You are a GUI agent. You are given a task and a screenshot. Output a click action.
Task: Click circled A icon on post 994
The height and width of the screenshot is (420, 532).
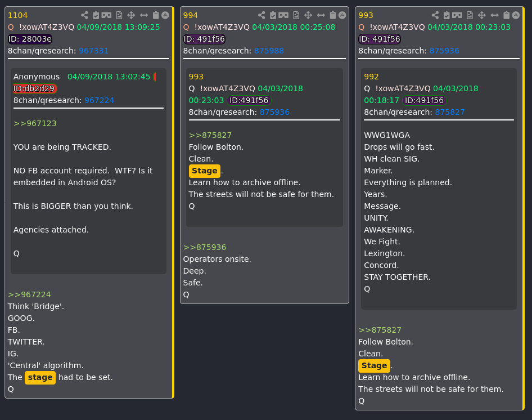click(342, 15)
